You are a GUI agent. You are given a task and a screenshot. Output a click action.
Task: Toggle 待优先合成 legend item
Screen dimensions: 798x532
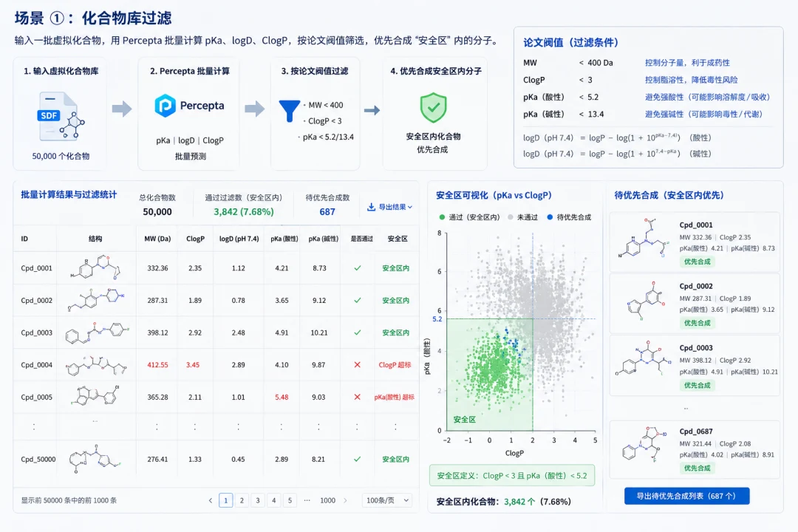[569, 217]
